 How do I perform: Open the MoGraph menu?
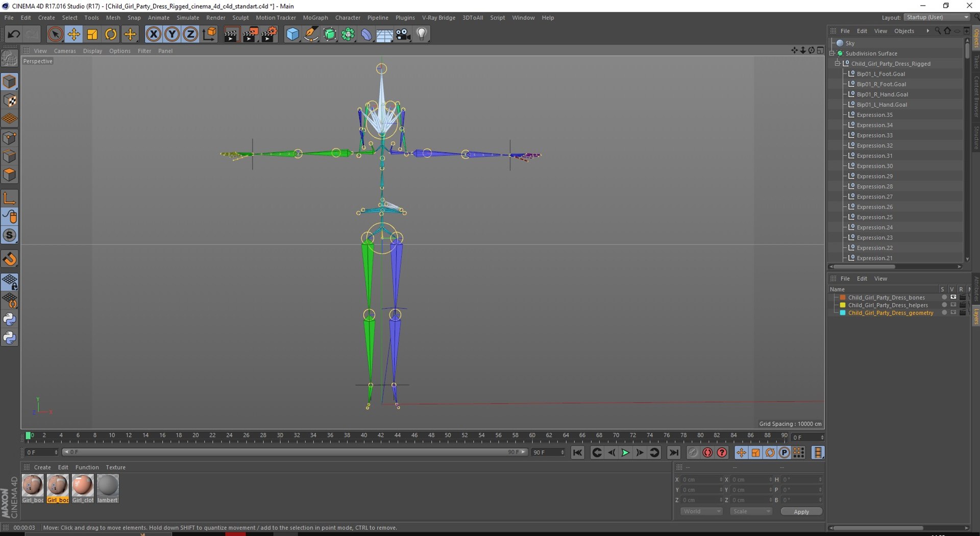pos(315,18)
